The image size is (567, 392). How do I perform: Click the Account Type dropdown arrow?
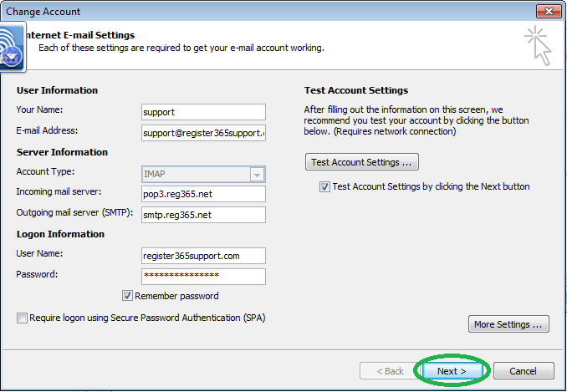tap(257, 175)
